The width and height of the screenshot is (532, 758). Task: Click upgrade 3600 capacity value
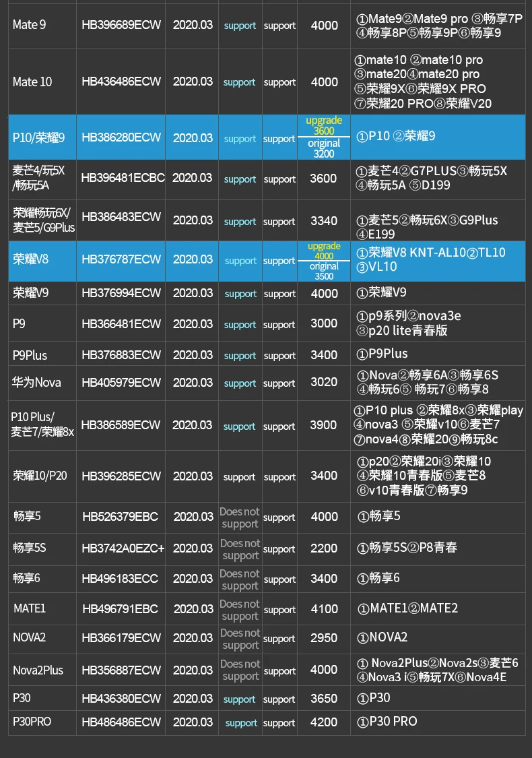tap(324, 125)
